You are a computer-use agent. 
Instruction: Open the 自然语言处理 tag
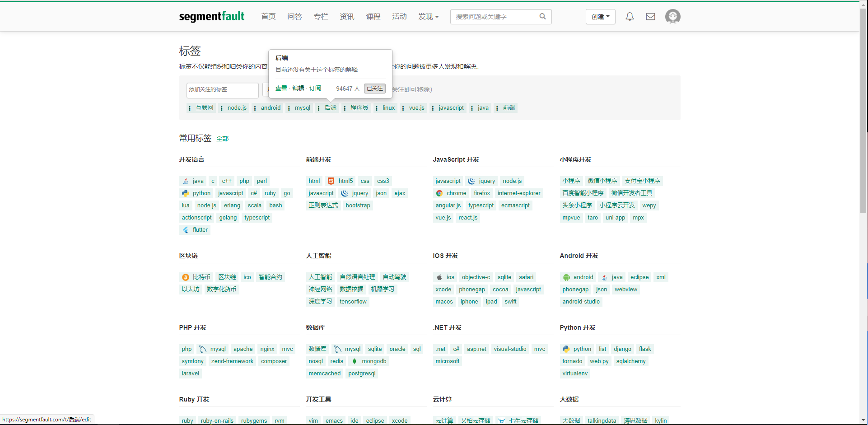pos(358,277)
